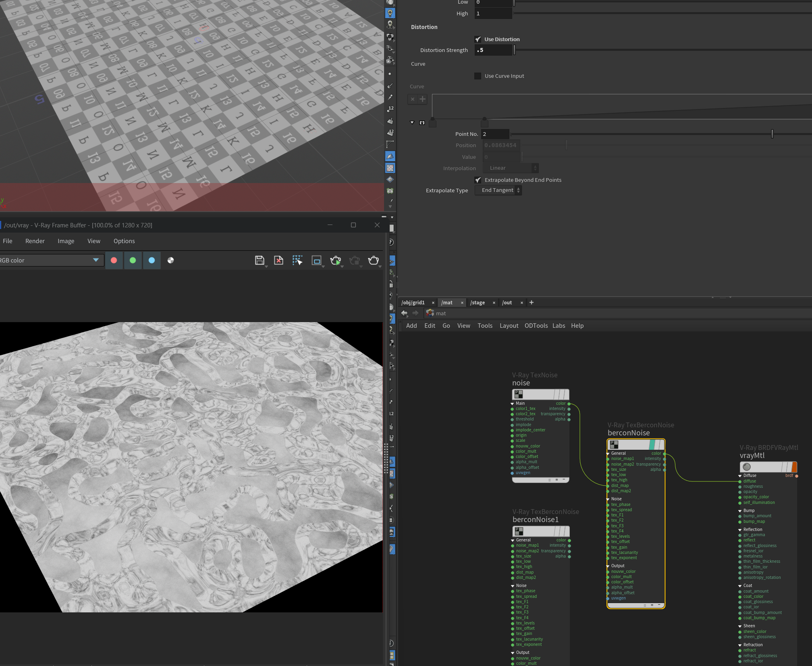
Task: Click the sunglasses visualizer icon
Action: tap(390, 48)
